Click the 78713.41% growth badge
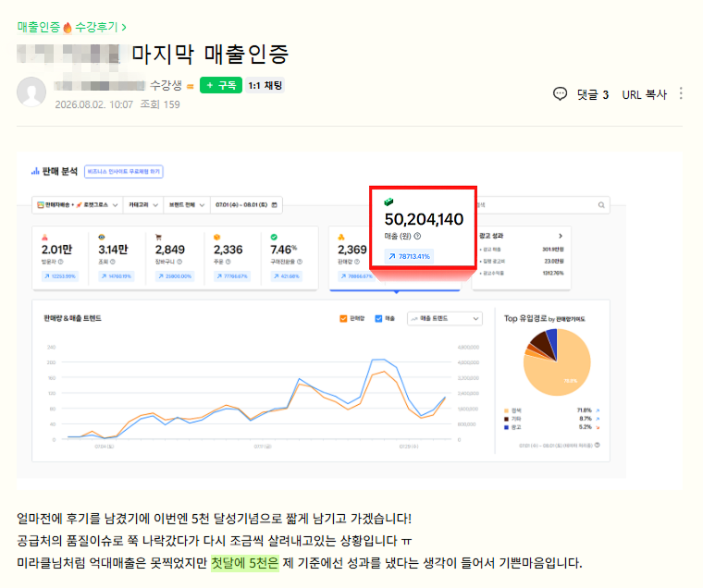The height and width of the screenshot is (588, 703). click(x=409, y=256)
